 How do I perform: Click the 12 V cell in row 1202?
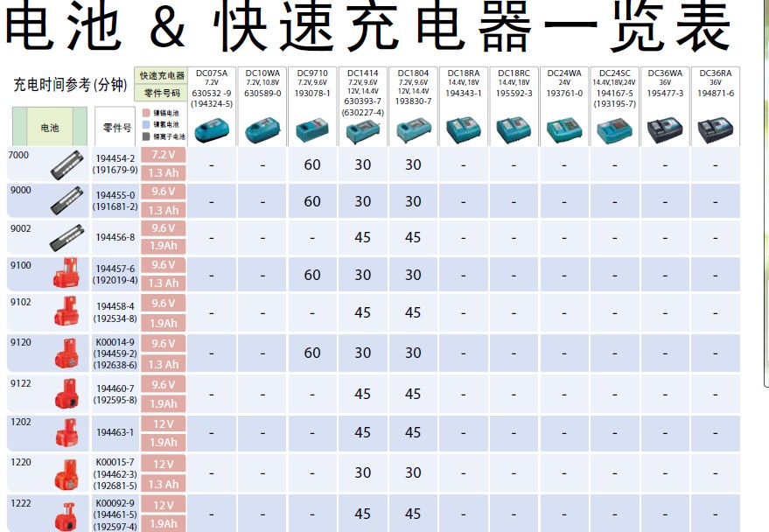(x=164, y=424)
